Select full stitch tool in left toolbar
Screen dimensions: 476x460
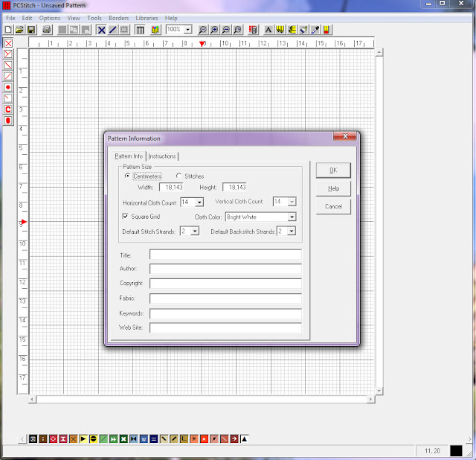click(x=8, y=43)
